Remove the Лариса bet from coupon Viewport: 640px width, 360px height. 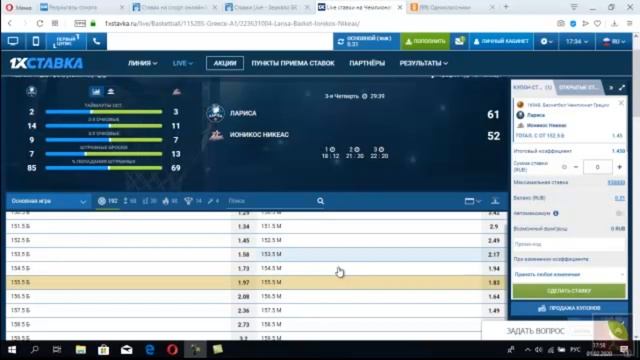621,103
